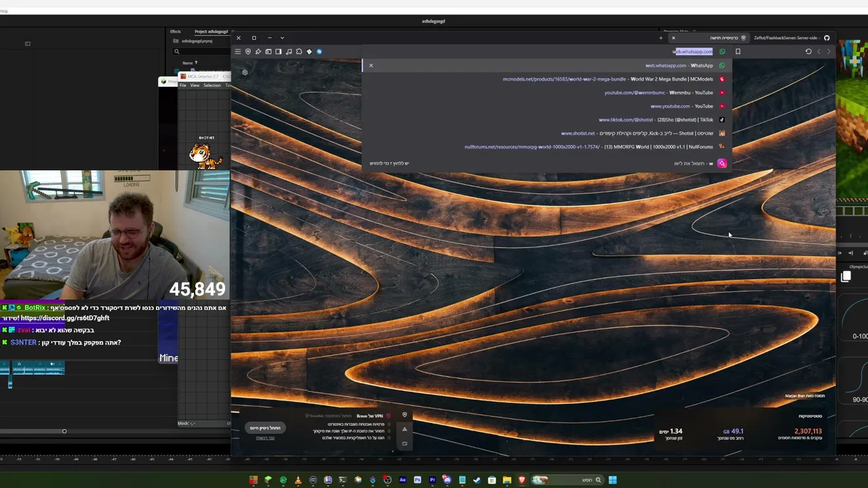Click the VPN shield icon in bottom widget
Viewport: 868px width, 488px height.
tap(405, 415)
